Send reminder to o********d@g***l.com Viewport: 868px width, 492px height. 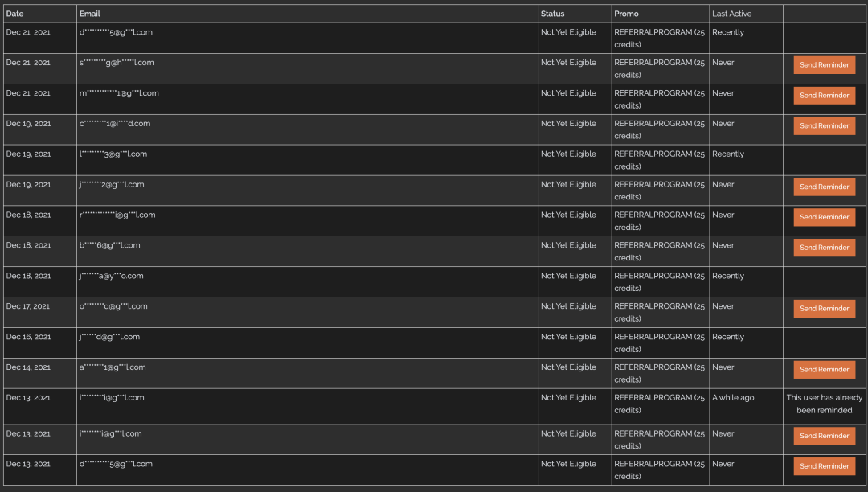(x=825, y=308)
